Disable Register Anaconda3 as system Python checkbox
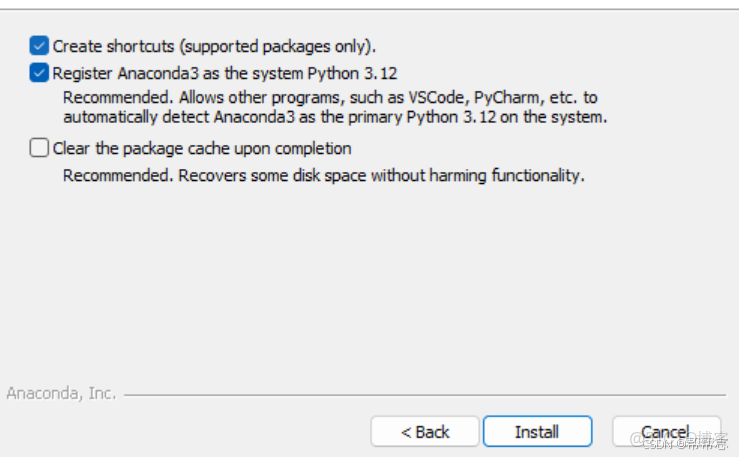The image size is (739, 457). [x=39, y=72]
